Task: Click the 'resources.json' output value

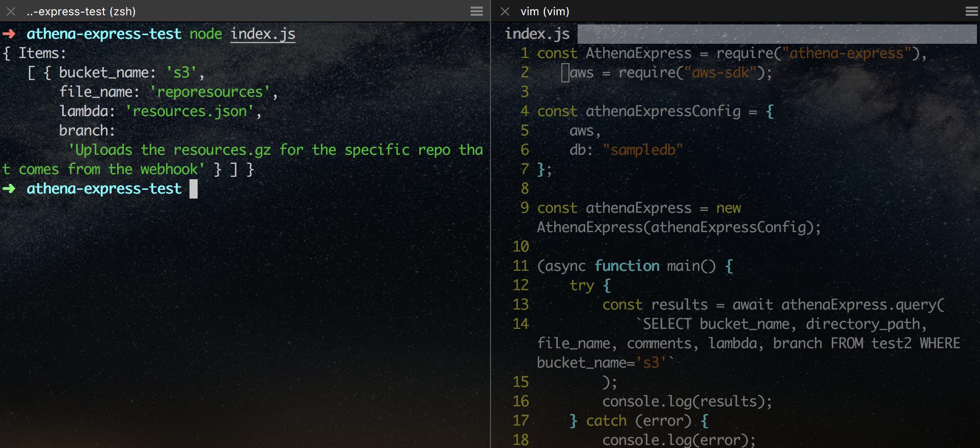Action: (189, 111)
